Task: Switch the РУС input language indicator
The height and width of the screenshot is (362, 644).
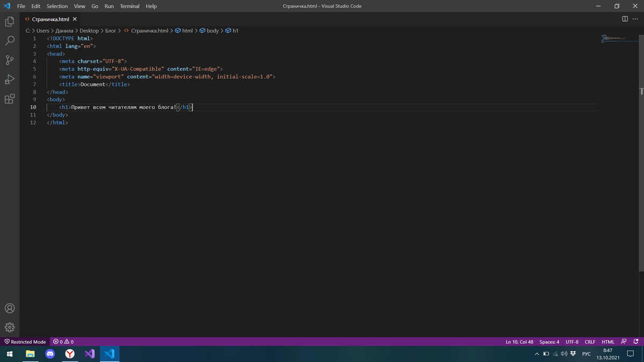Action: 587,354
